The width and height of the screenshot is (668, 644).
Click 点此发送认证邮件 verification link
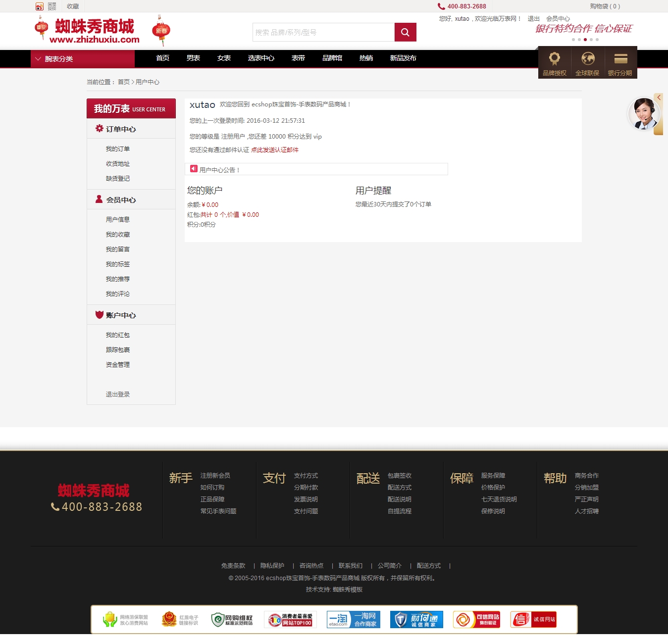pyautogui.click(x=275, y=150)
